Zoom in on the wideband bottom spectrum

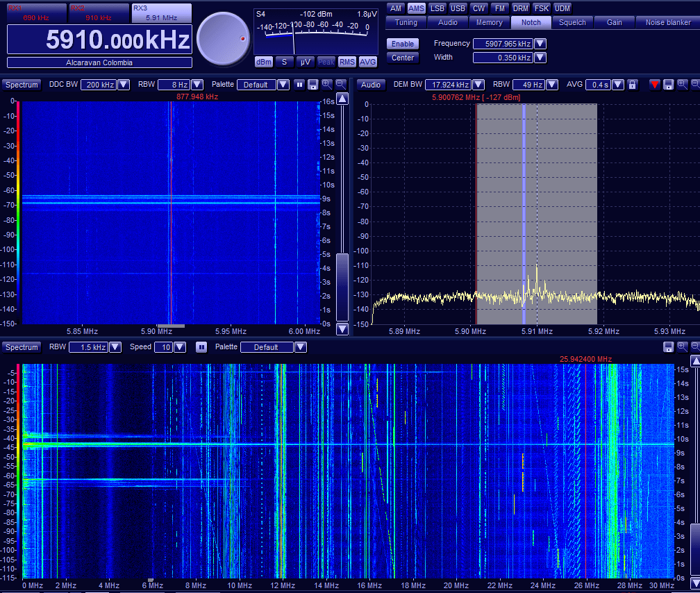[x=682, y=346]
